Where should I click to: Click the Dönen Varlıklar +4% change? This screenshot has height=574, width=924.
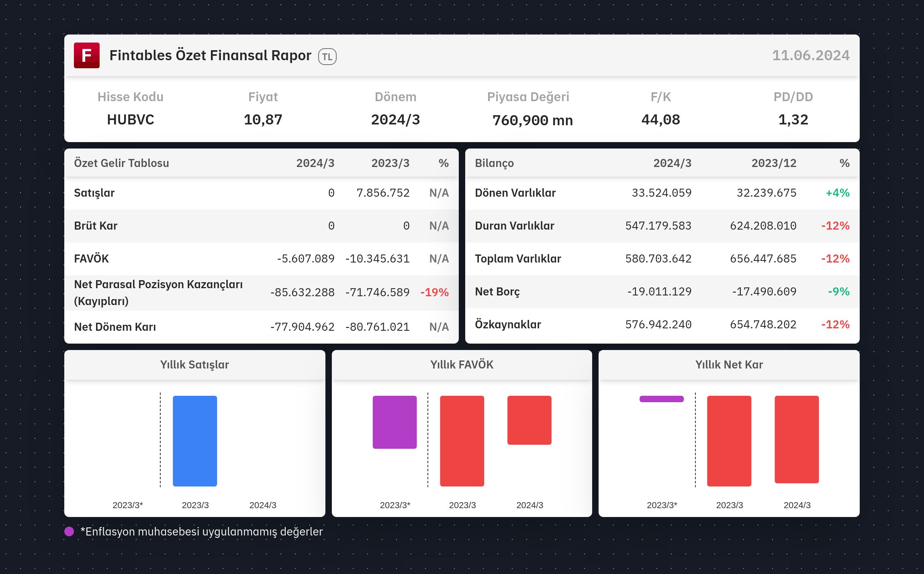[x=838, y=193]
